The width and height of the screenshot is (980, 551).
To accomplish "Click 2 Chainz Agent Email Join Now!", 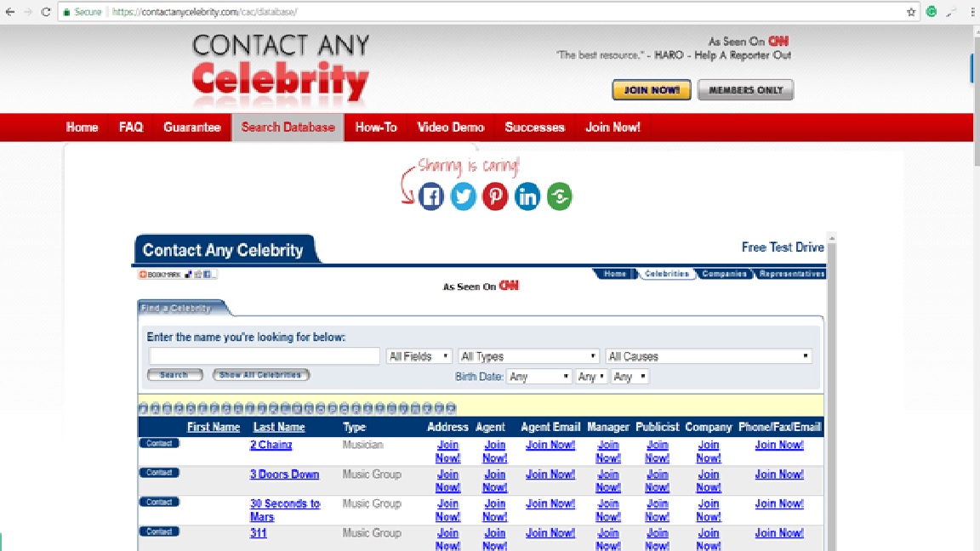I will point(550,445).
